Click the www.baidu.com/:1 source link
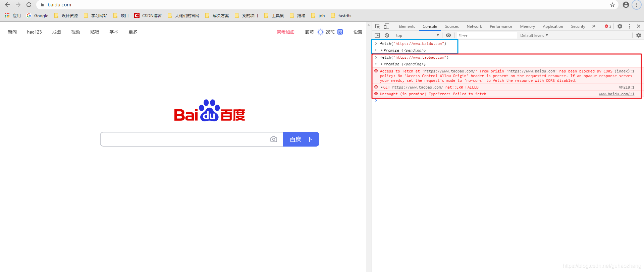This screenshot has height=272, width=644. point(616,94)
